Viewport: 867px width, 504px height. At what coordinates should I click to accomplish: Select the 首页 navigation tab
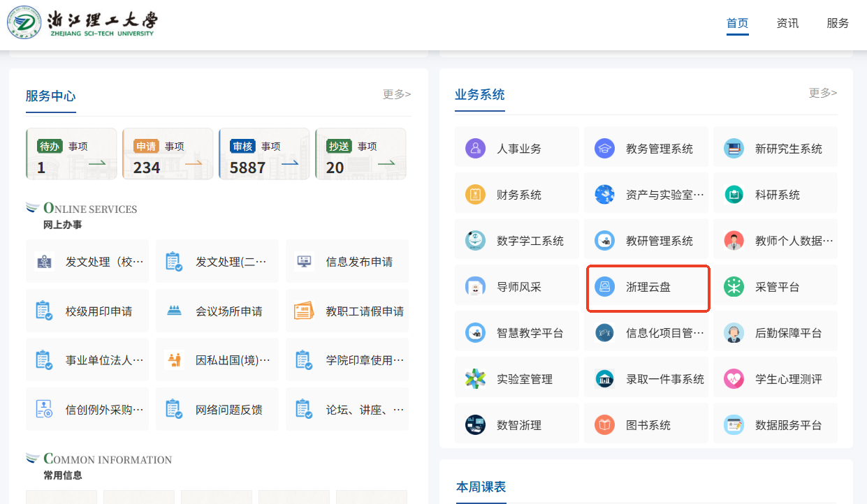click(737, 23)
